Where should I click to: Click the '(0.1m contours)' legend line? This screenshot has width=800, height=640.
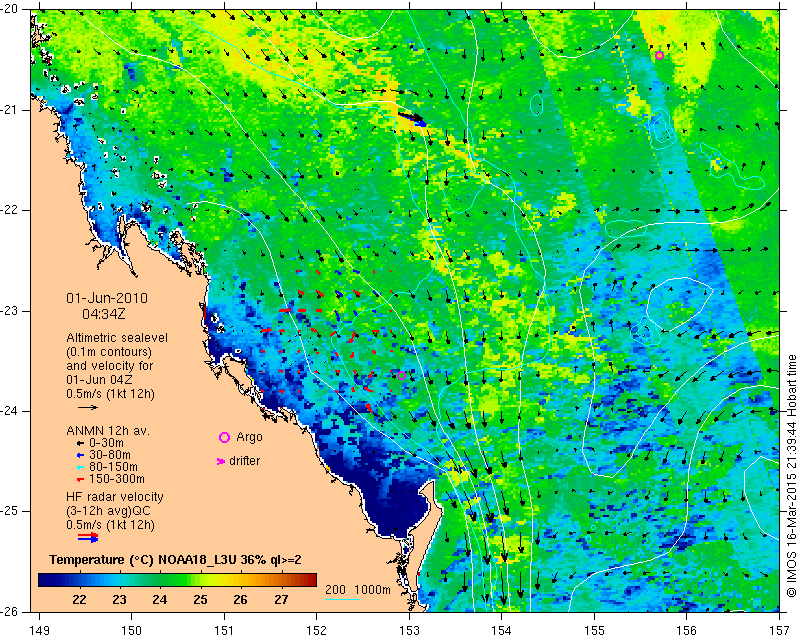(109, 352)
